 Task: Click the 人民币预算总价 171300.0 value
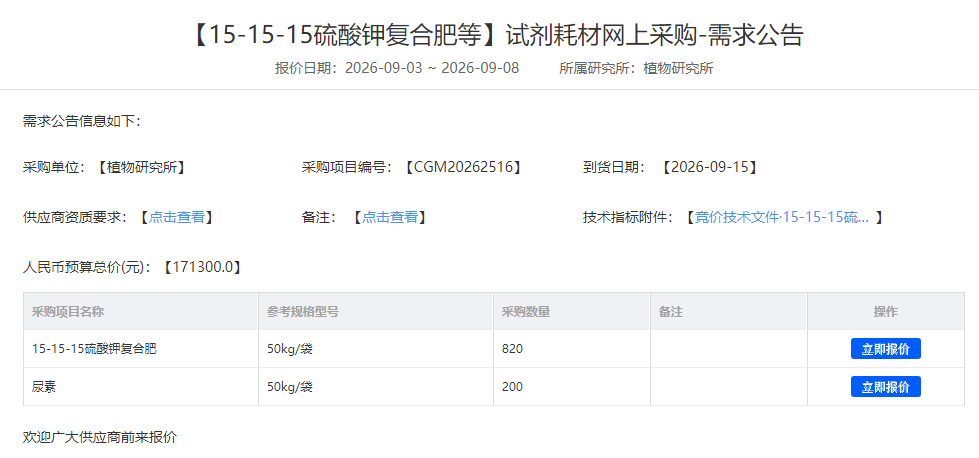tap(203, 267)
